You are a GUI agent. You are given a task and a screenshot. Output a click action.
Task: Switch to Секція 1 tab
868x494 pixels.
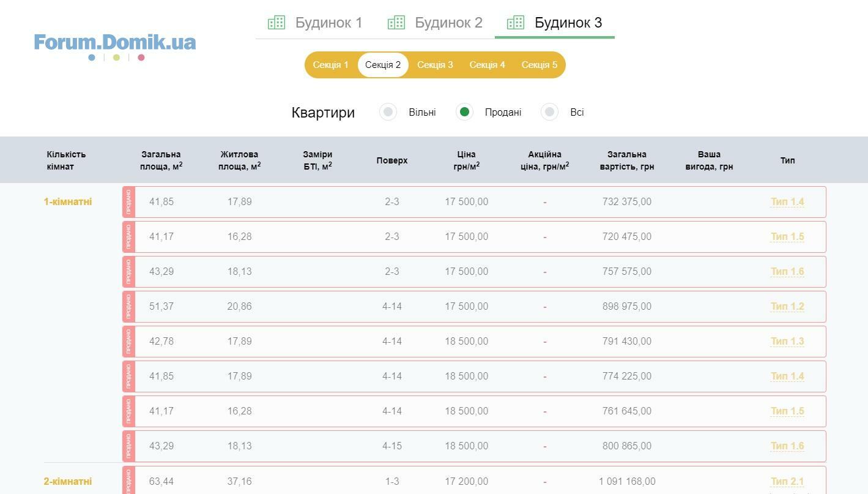tap(331, 65)
